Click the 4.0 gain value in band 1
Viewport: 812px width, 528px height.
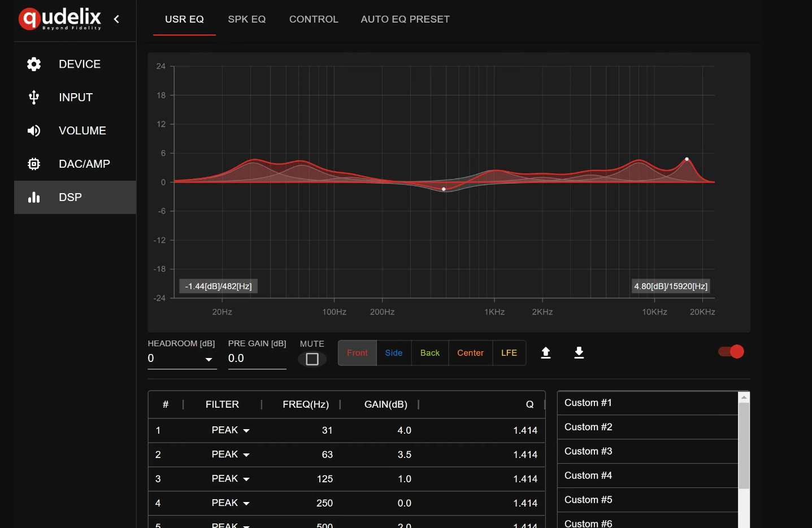point(405,430)
